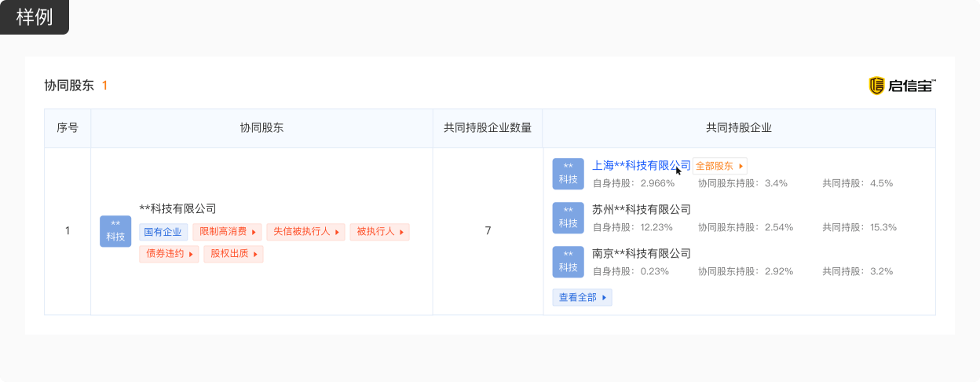The width and height of the screenshot is (980, 382).
Task: Expand the 失信被执行人 risk tag
Action: click(306, 232)
